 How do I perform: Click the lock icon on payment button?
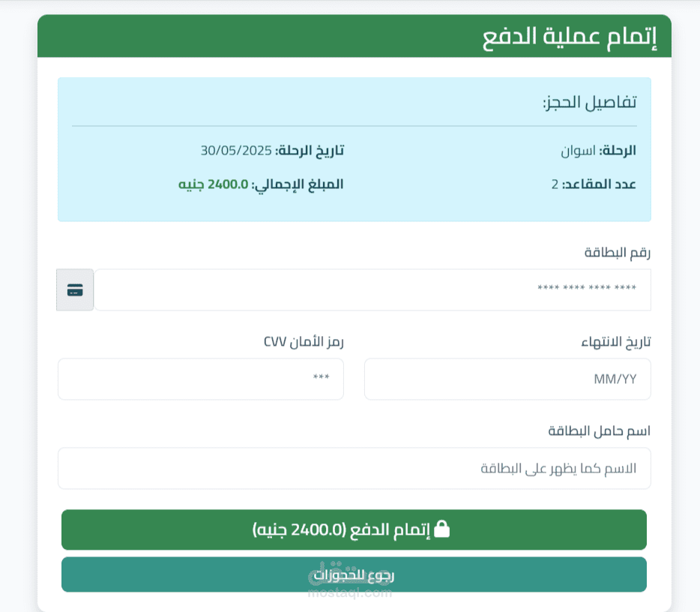coord(442,529)
